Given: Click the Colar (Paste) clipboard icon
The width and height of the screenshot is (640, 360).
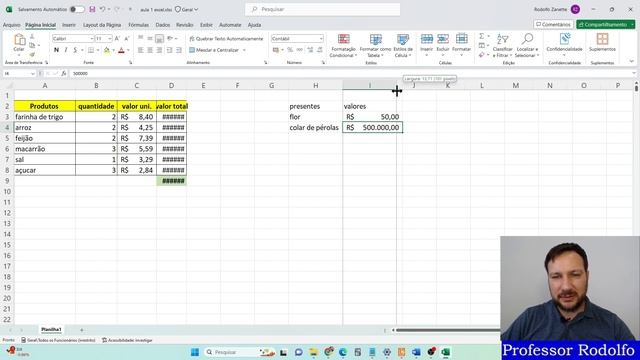Looking at the screenshot, I should click(x=19, y=40).
